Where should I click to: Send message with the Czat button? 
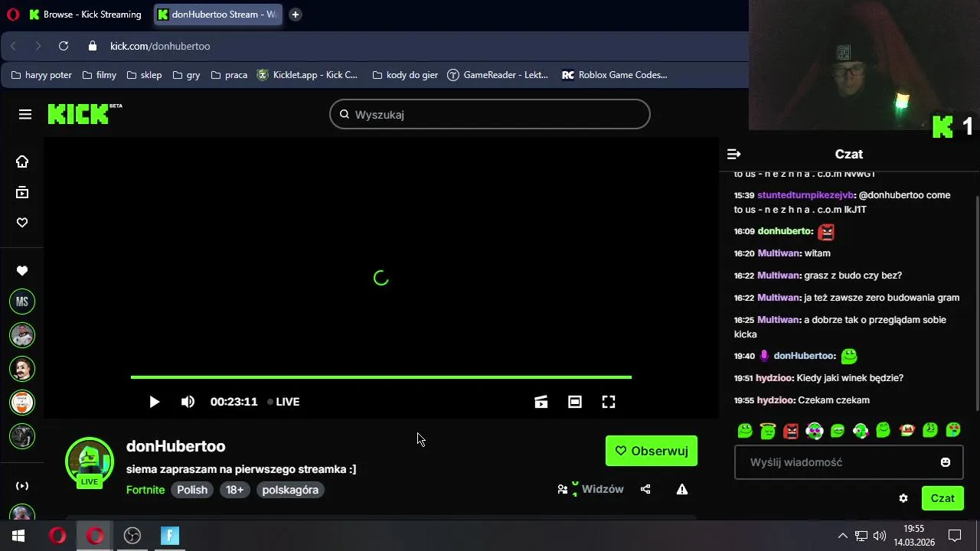pyautogui.click(x=942, y=498)
